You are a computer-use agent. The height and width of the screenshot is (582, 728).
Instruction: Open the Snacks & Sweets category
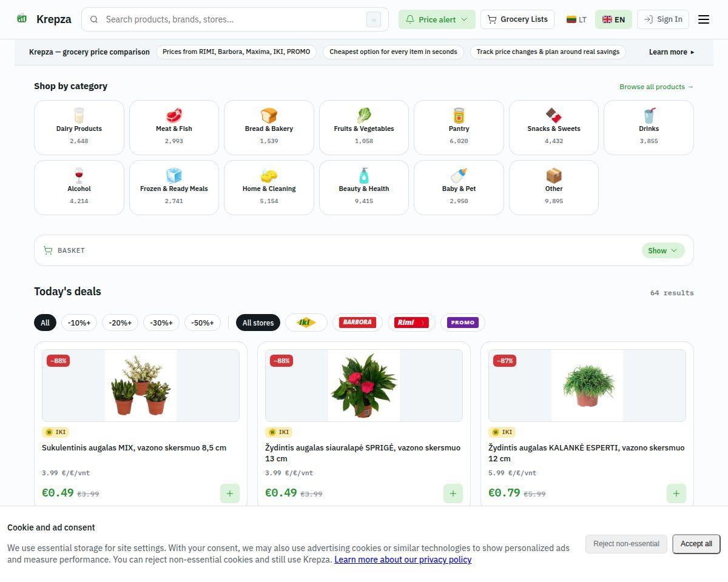click(x=554, y=127)
